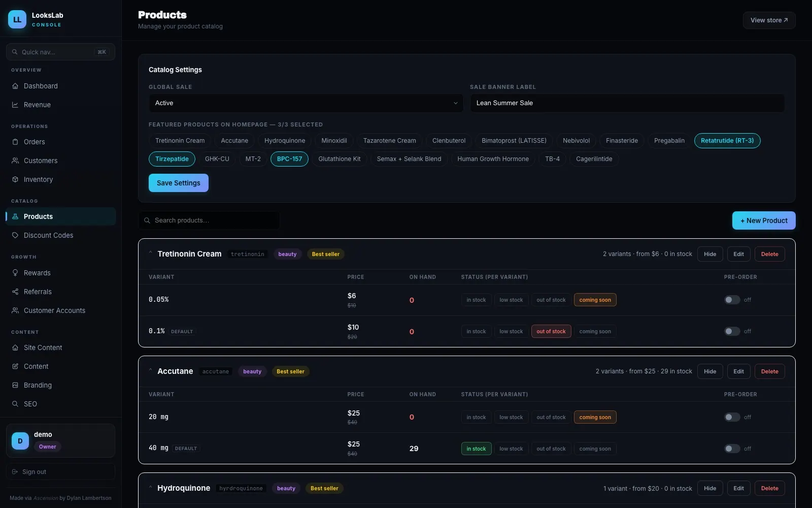
Task: Click the + New Product button
Action: coord(764,220)
